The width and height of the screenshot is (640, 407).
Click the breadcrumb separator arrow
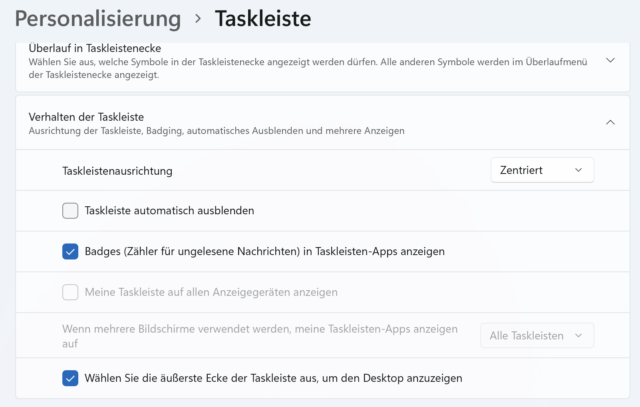pyautogui.click(x=198, y=19)
